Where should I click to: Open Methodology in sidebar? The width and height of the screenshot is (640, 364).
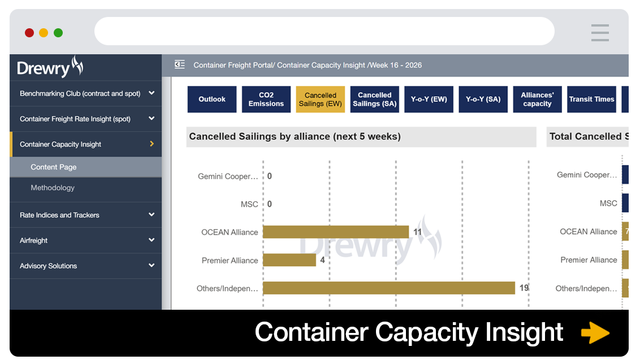pyautogui.click(x=86, y=188)
